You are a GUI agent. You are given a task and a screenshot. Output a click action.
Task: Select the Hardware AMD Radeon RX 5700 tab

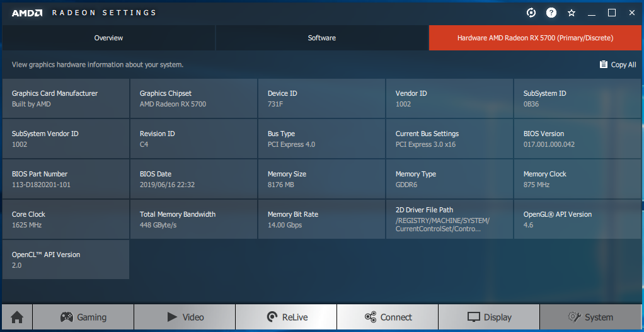[535, 38]
